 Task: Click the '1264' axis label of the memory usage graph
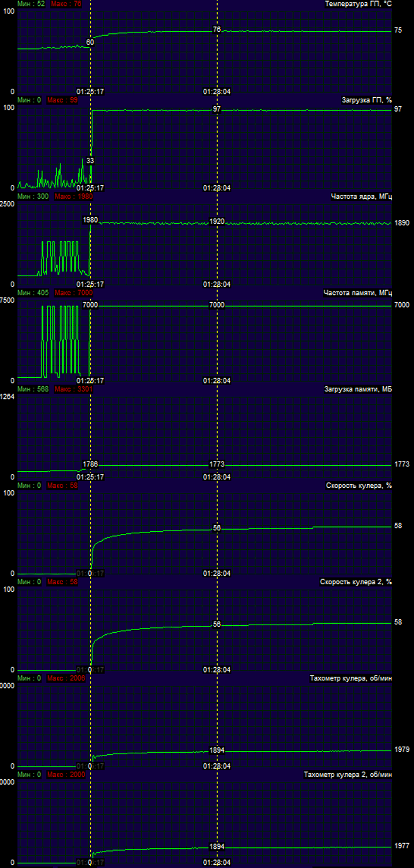pyautogui.click(x=7, y=396)
